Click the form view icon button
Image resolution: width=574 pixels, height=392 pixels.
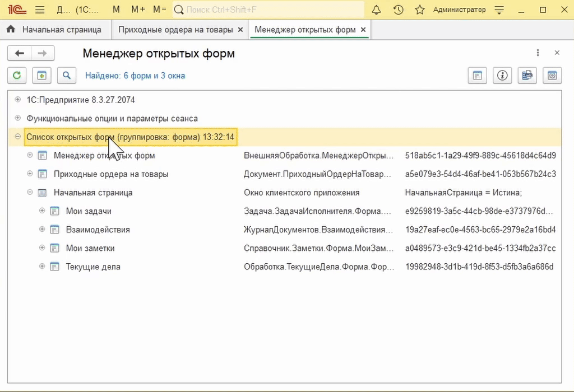(478, 76)
